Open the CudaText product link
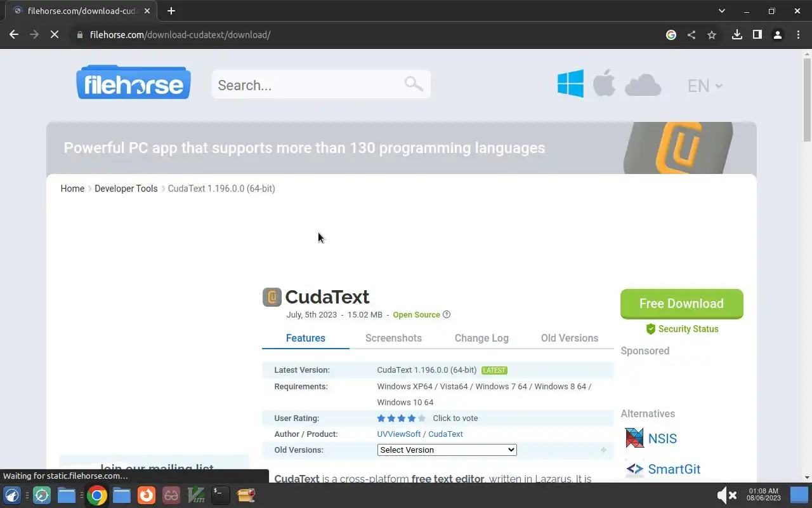The width and height of the screenshot is (812, 508). pyautogui.click(x=445, y=434)
